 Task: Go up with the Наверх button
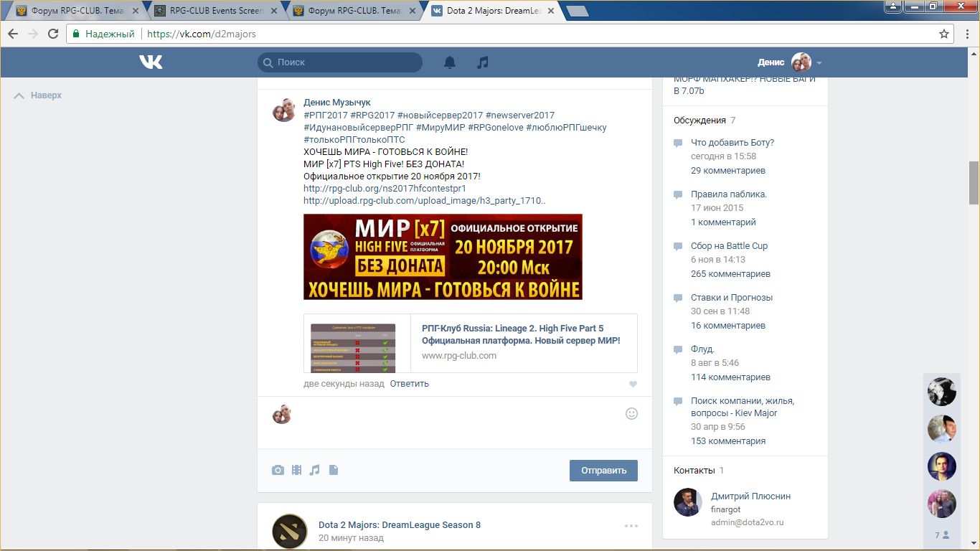pos(38,95)
